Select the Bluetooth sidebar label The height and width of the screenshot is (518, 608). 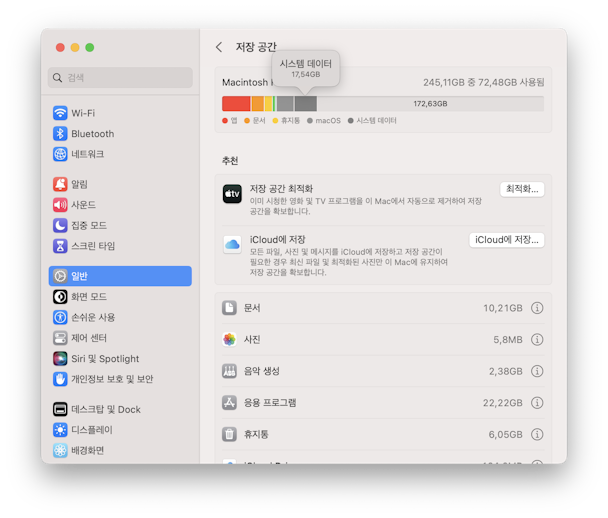click(93, 134)
